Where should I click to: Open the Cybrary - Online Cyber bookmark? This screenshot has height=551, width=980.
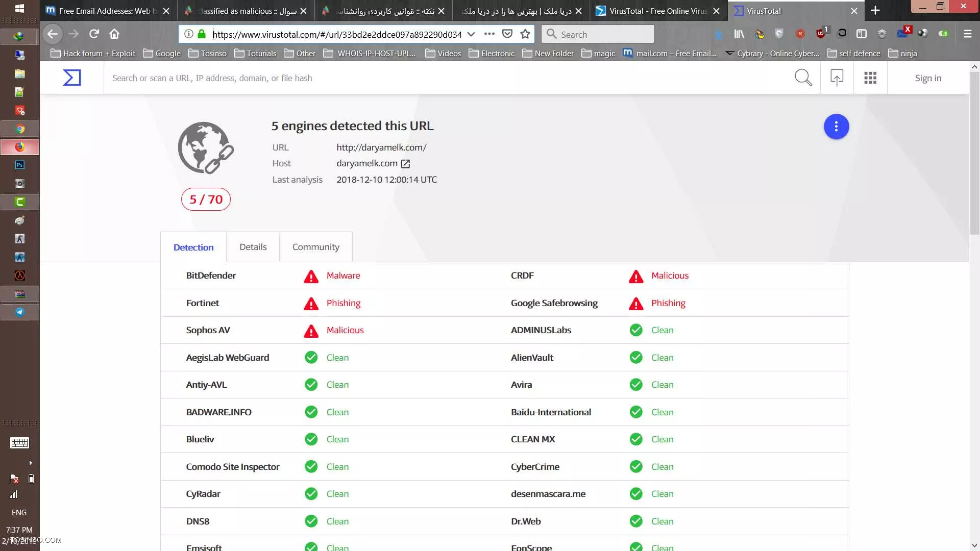[x=772, y=54]
